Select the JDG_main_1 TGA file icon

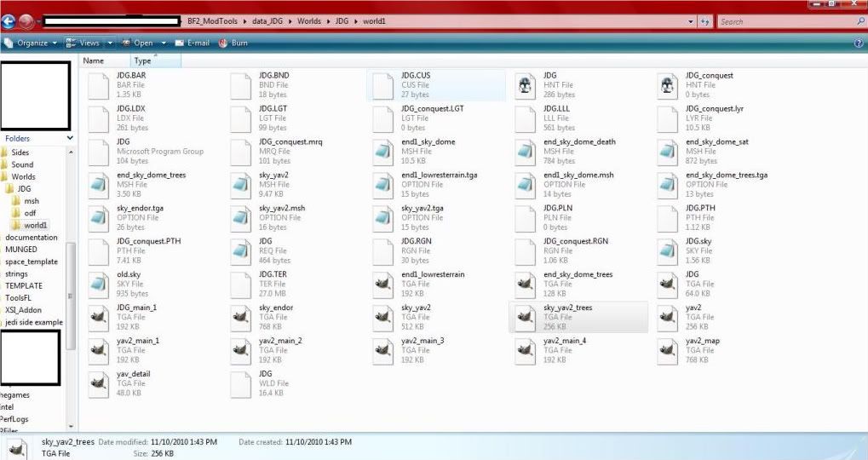[99, 319]
